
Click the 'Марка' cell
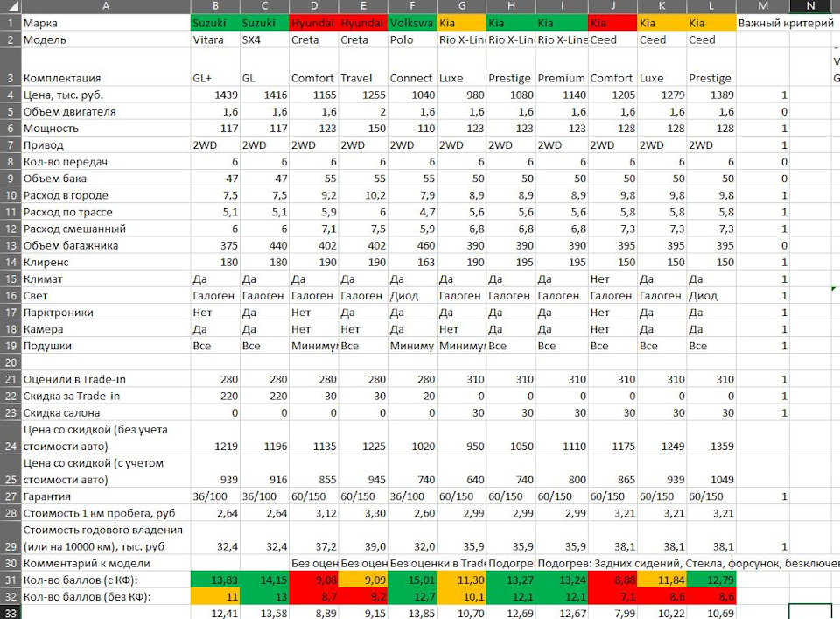pos(106,23)
